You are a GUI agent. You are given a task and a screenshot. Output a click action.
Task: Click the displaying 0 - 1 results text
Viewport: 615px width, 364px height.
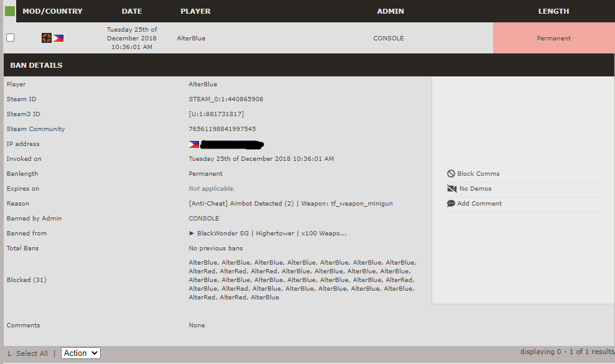point(567,352)
